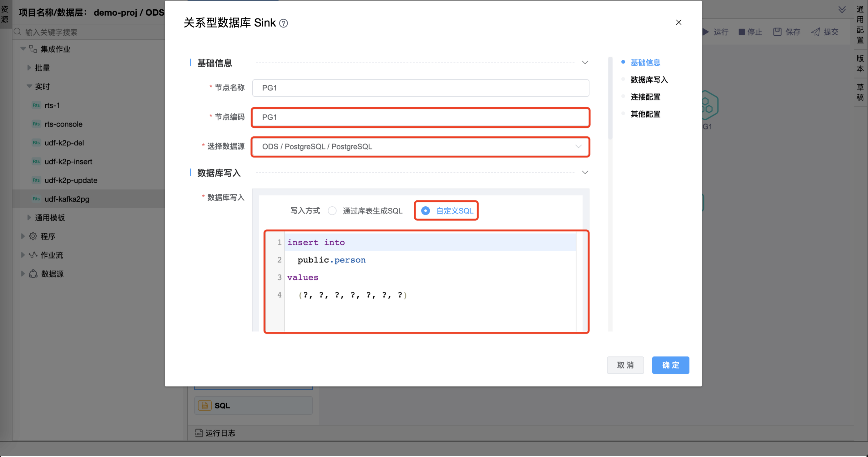
Task: Click the Rts icon for udf-kafka2pg
Action: point(36,199)
